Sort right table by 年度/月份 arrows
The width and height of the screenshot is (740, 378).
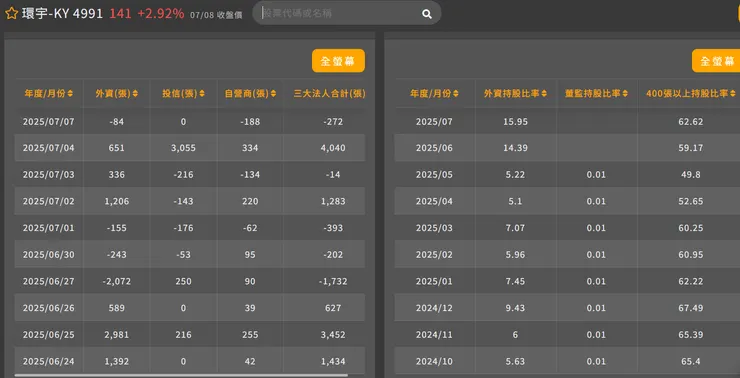click(455, 93)
